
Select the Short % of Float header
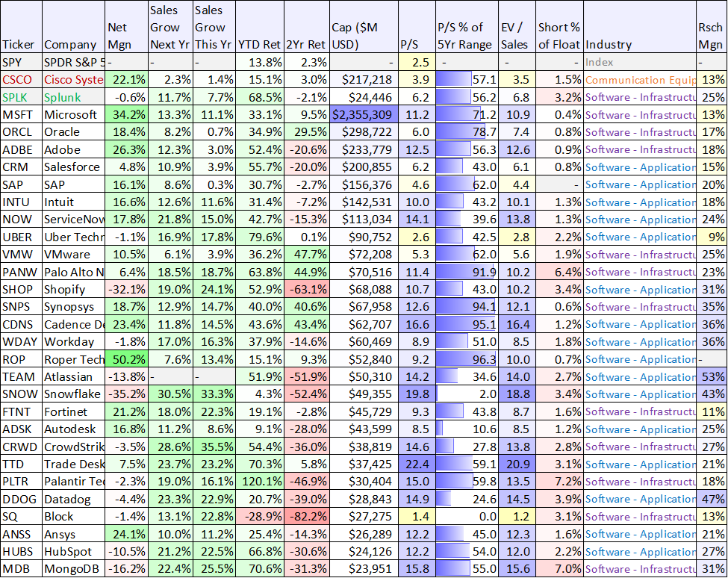[x=559, y=27]
